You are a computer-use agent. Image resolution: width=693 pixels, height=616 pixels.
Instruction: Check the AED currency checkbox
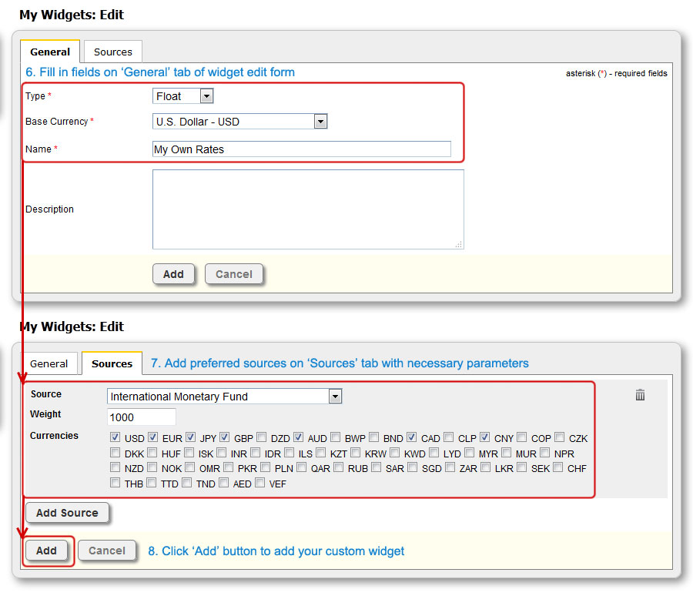(224, 483)
